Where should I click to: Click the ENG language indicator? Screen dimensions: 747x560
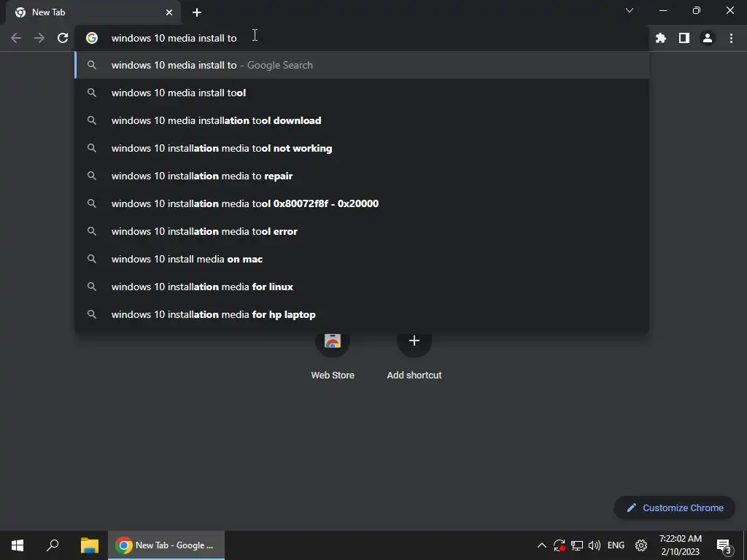click(616, 545)
